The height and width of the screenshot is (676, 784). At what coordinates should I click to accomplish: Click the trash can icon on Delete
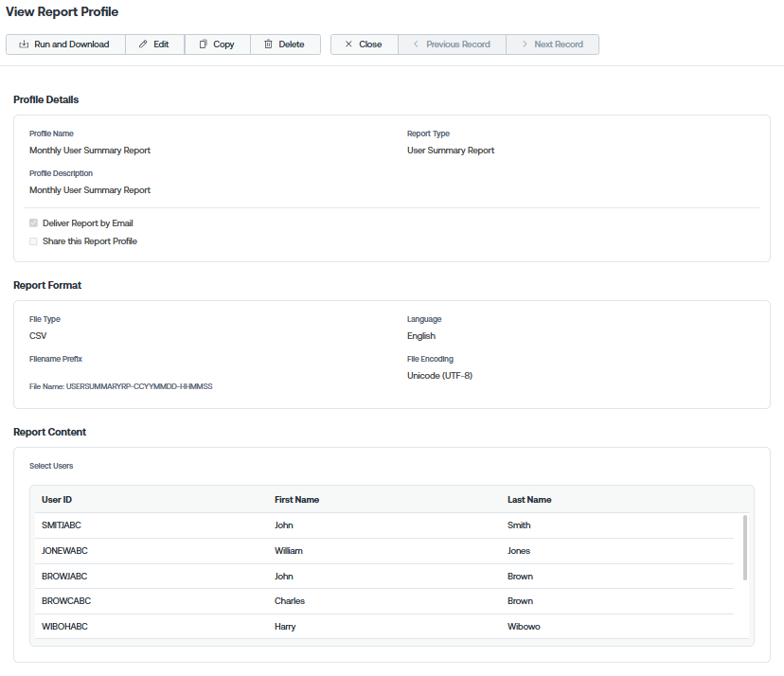tap(269, 44)
